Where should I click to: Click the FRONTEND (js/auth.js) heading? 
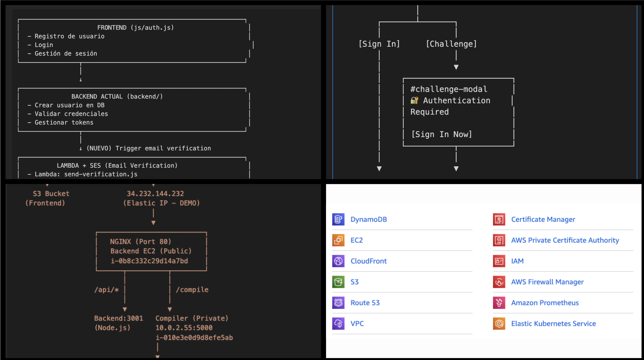click(x=136, y=28)
